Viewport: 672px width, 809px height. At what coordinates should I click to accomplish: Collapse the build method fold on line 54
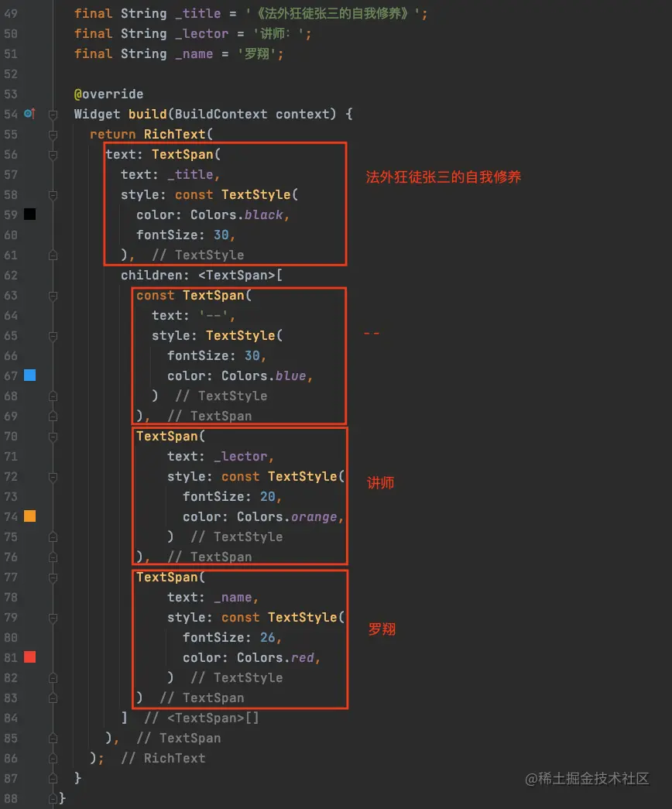53,115
